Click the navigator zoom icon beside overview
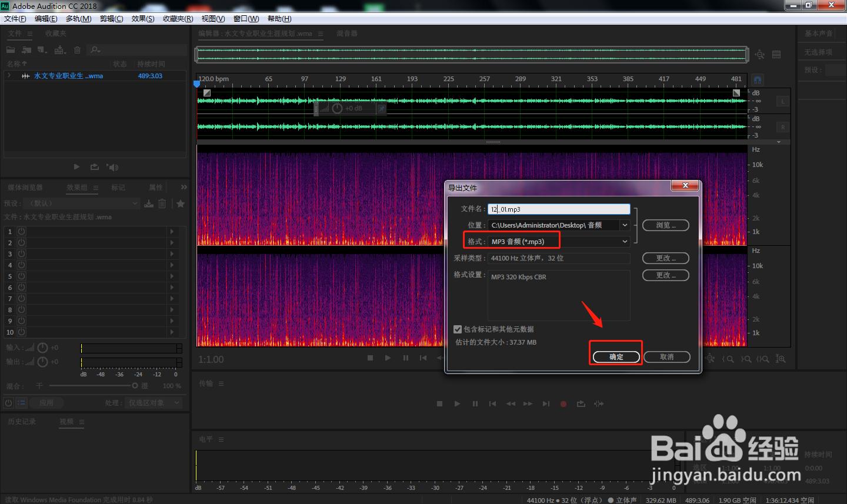This screenshot has width=847, height=504. click(760, 55)
